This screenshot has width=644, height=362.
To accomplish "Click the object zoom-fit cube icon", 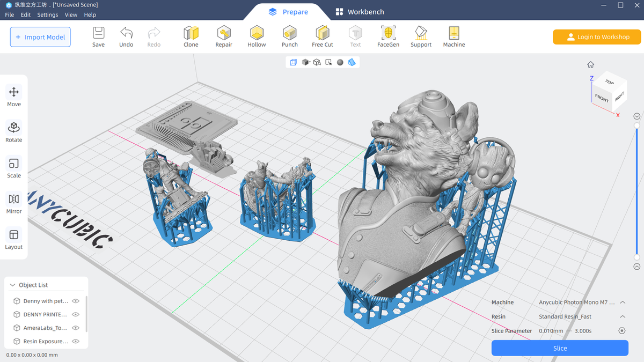I will 317,62.
